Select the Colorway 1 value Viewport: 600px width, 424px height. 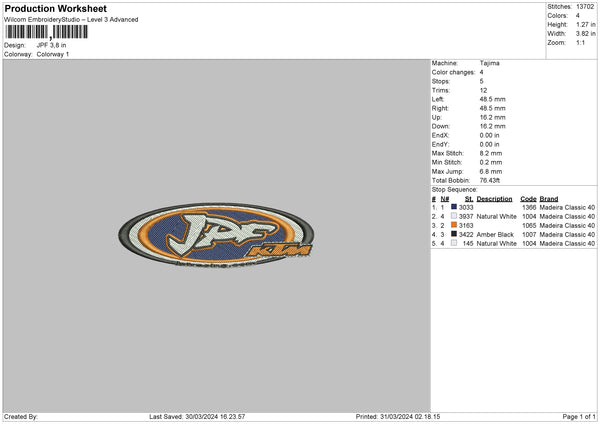53,54
